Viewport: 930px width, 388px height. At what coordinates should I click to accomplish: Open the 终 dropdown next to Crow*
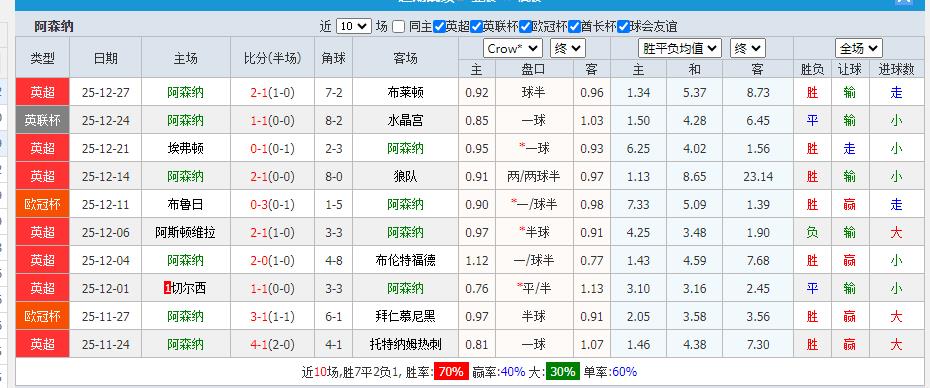[568, 48]
